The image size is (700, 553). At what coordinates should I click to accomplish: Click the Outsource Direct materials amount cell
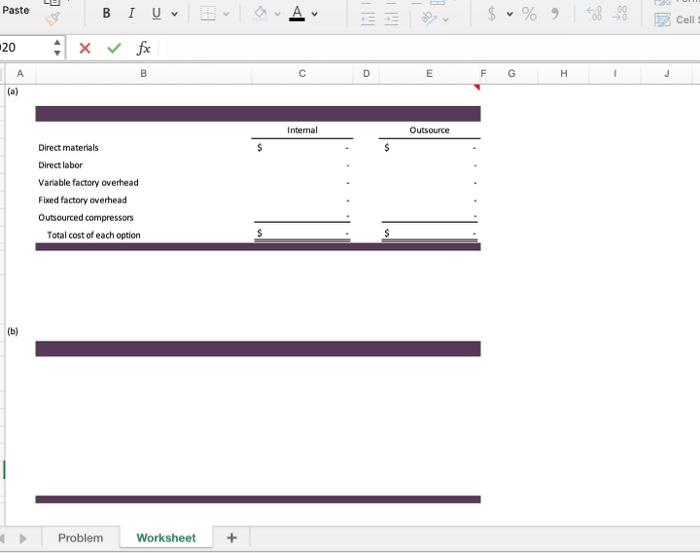(429, 148)
